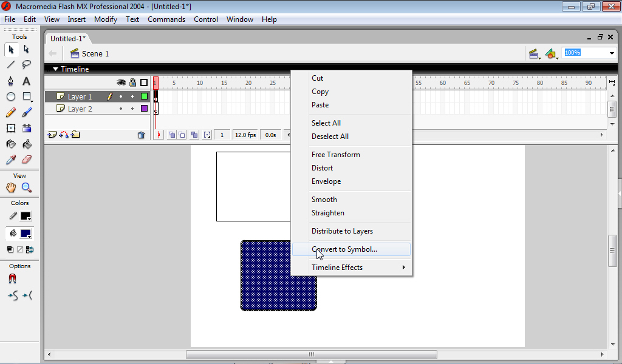Select the Line tool
This screenshot has height=364, width=622.
point(11,64)
